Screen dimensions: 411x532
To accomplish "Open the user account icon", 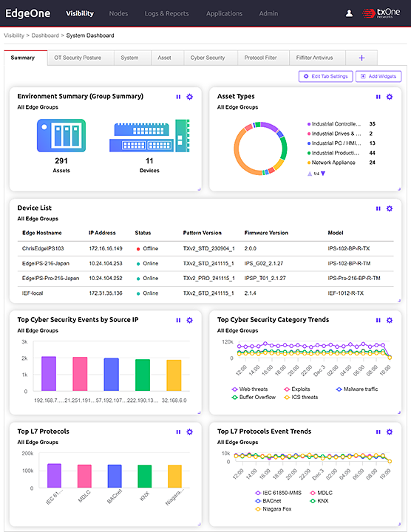I will pyautogui.click(x=349, y=13).
